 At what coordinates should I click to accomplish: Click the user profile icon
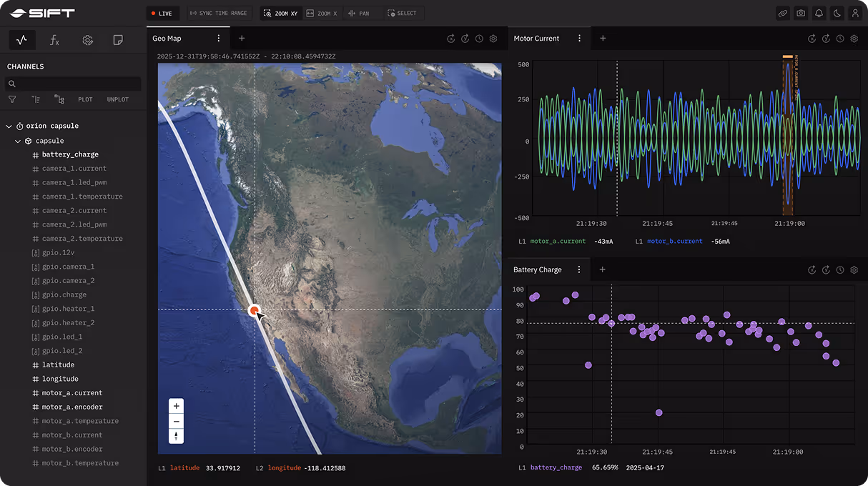pos(854,13)
